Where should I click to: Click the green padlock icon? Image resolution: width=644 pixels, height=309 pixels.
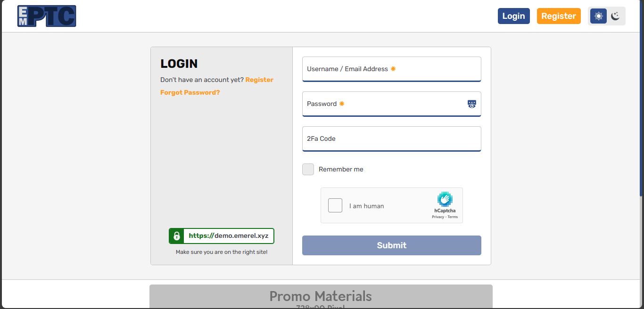tap(177, 236)
